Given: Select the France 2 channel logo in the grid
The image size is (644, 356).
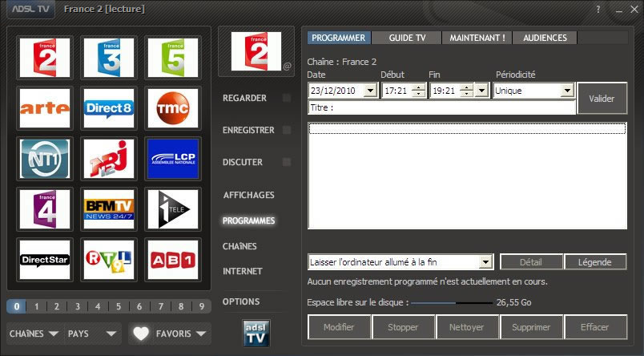Looking at the screenshot, I should pyautogui.click(x=45, y=58).
